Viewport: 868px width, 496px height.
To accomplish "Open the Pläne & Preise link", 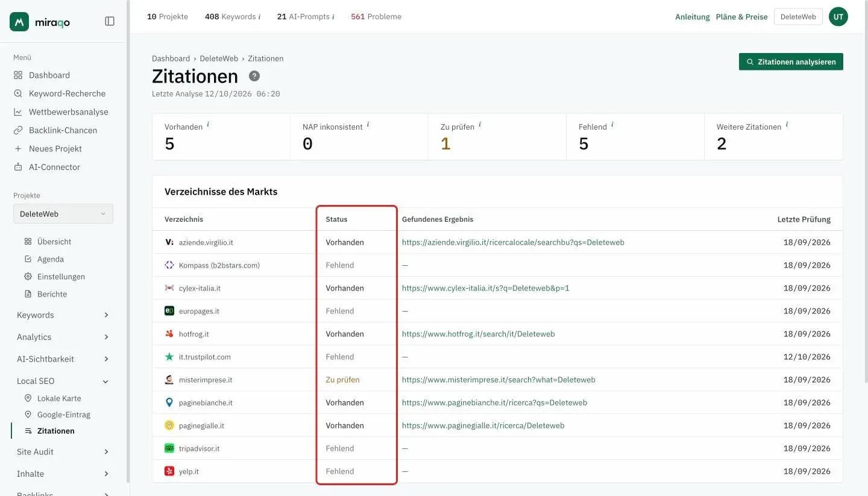I will [x=741, y=17].
